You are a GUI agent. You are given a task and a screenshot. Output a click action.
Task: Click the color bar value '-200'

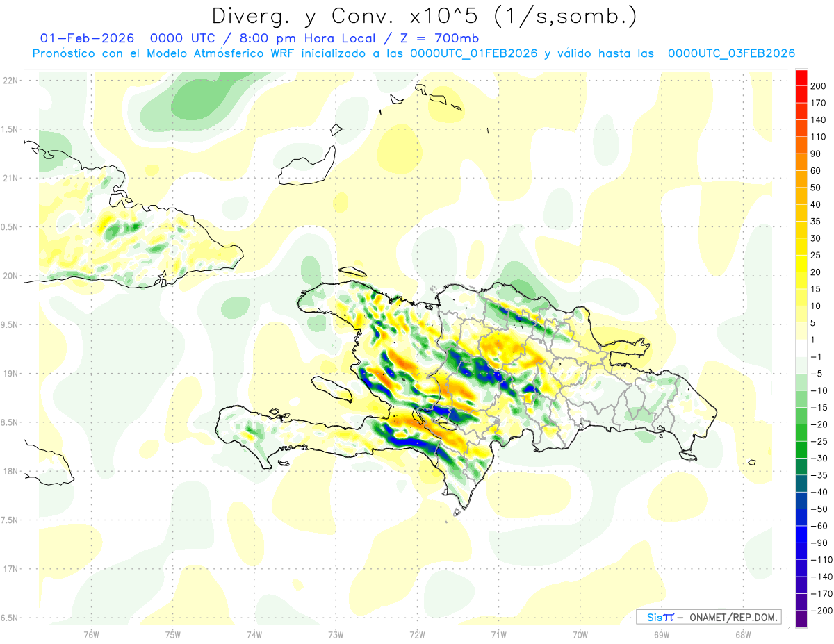click(x=822, y=611)
